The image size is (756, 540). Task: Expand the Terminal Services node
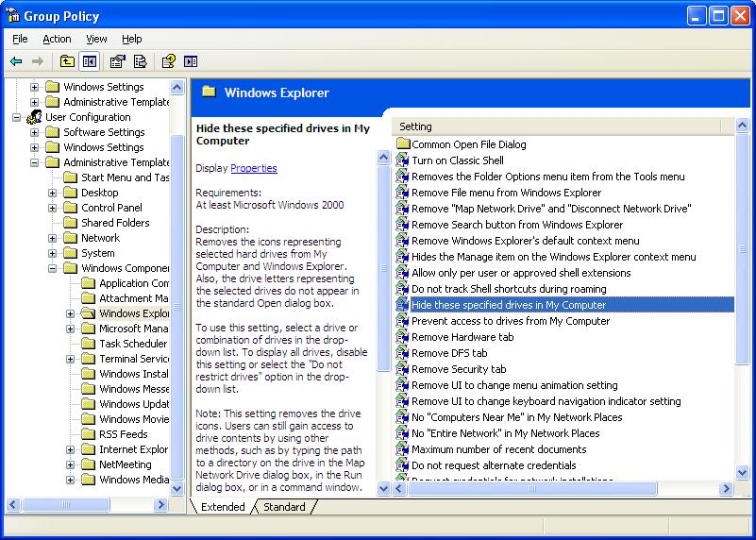[x=70, y=359]
